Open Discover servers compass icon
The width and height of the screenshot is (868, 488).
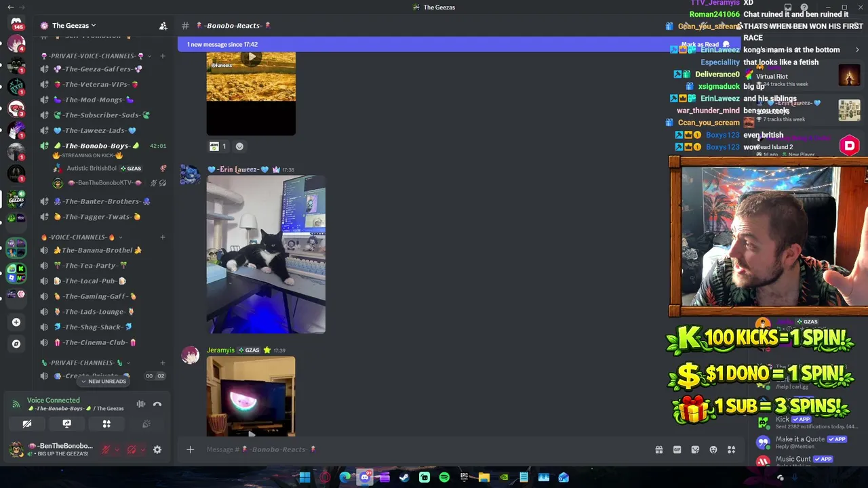coord(16,344)
